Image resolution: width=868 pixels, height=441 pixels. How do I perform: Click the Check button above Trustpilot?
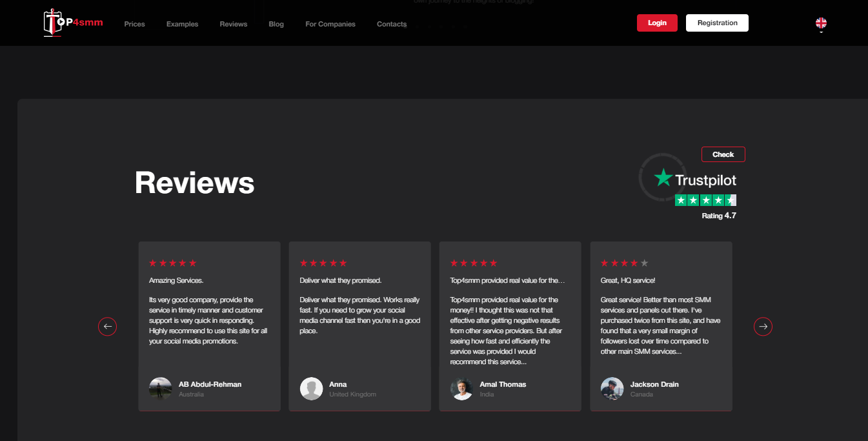[723, 154]
